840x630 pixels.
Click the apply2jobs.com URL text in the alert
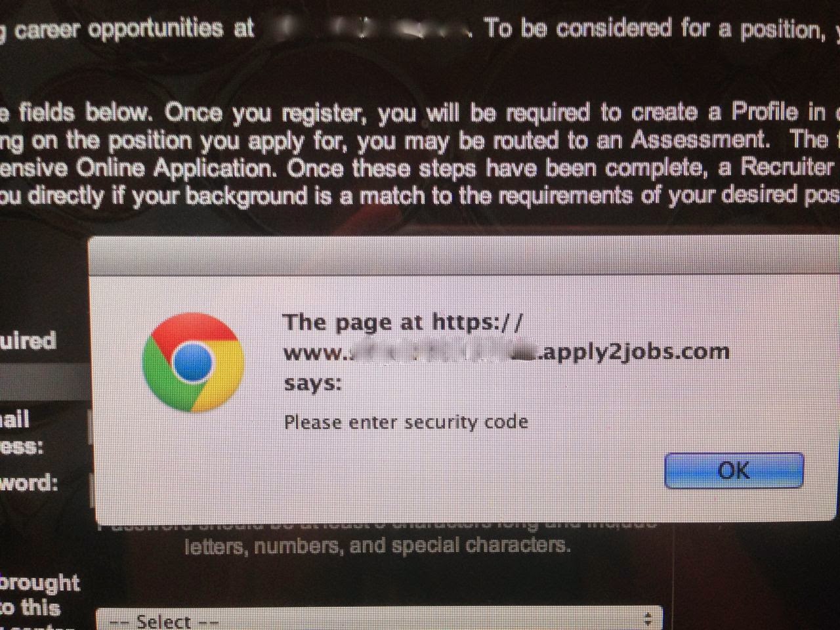507,352
